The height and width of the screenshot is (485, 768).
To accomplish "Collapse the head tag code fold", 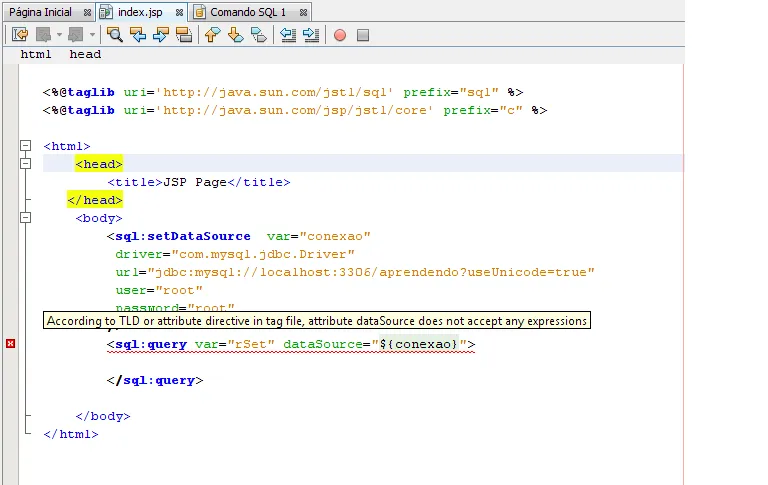I will [x=26, y=164].
